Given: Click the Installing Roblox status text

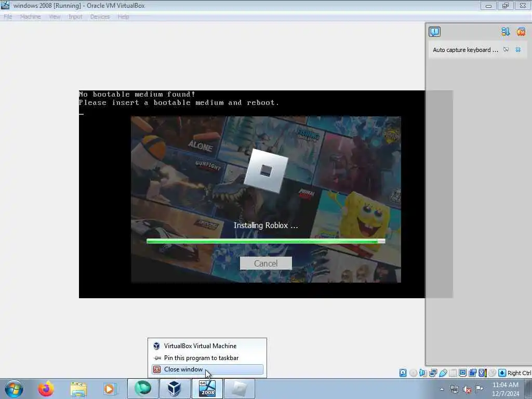Looking at the screenshot, I should (265, 225).
